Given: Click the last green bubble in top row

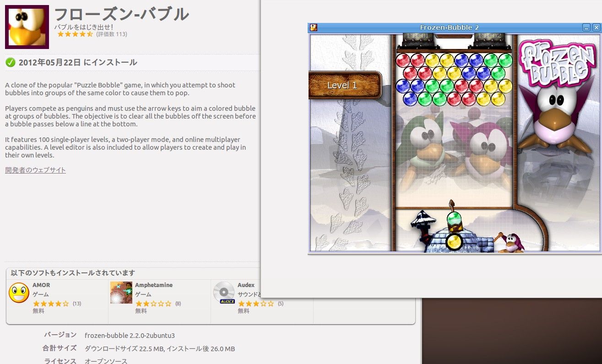Looking at the screenshot, I should click(505, 60).
